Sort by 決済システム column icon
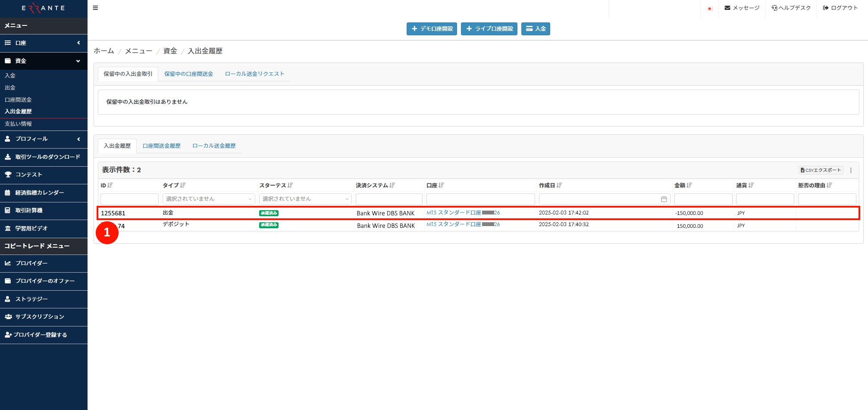 coord(392,185)
